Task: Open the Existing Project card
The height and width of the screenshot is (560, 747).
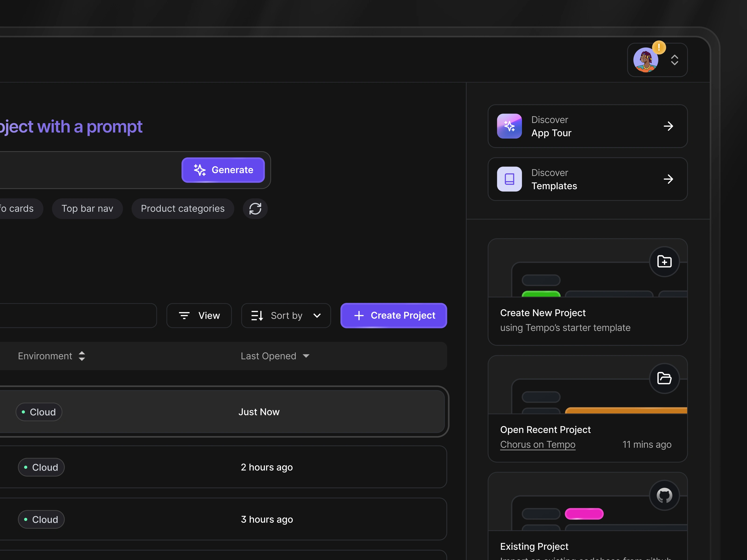Action: (588, 516)
